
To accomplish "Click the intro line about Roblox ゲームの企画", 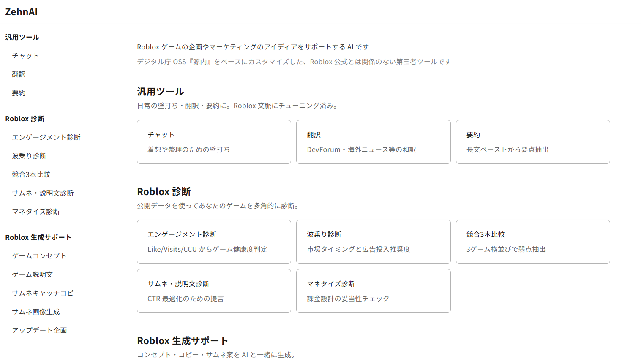I will coord(253,47).
